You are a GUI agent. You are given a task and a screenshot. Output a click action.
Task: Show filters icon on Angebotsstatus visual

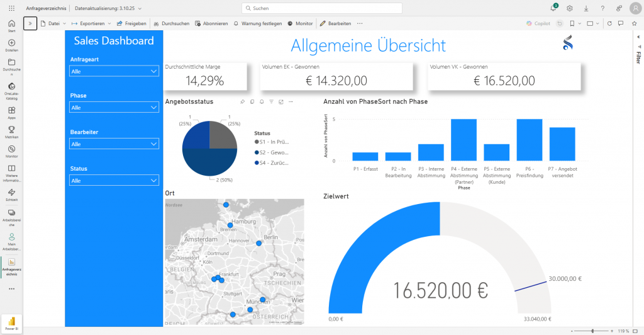[271, 101]
